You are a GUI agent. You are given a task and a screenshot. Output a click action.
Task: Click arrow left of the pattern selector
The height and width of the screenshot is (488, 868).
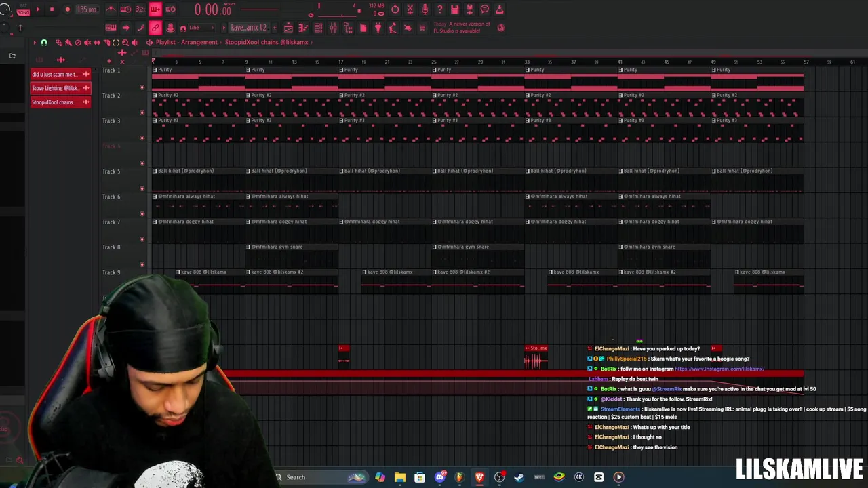pos(224,28)
